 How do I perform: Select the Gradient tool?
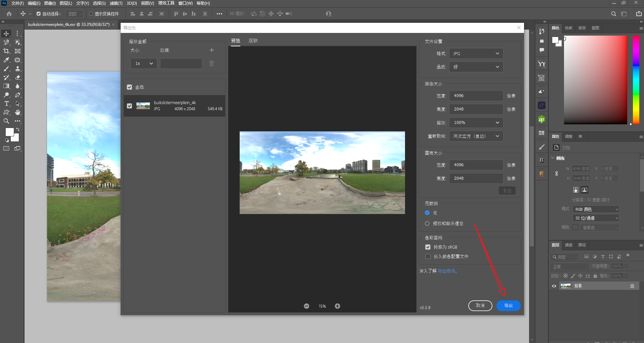[6, 86]
